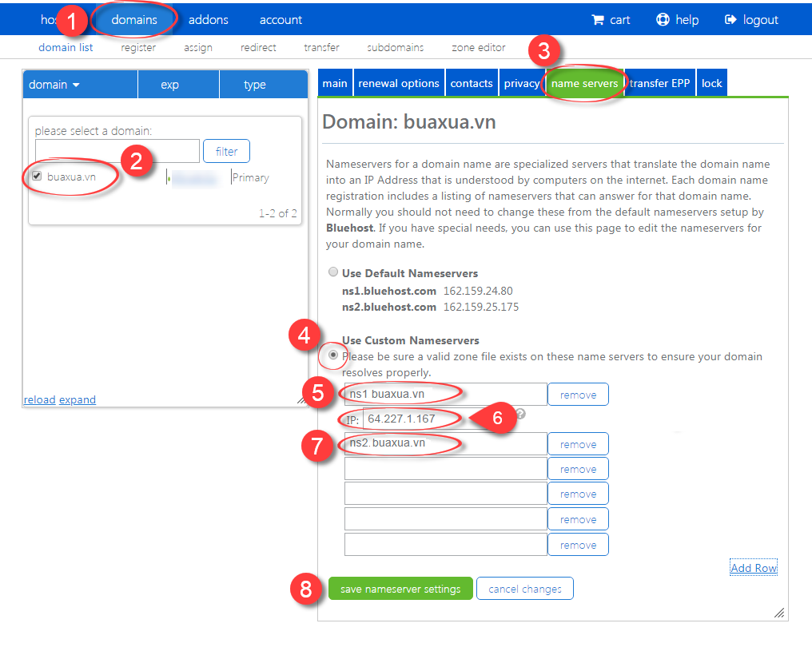Click the third empty nameserver field
The image size is (812, 659).
pos(445,469)
